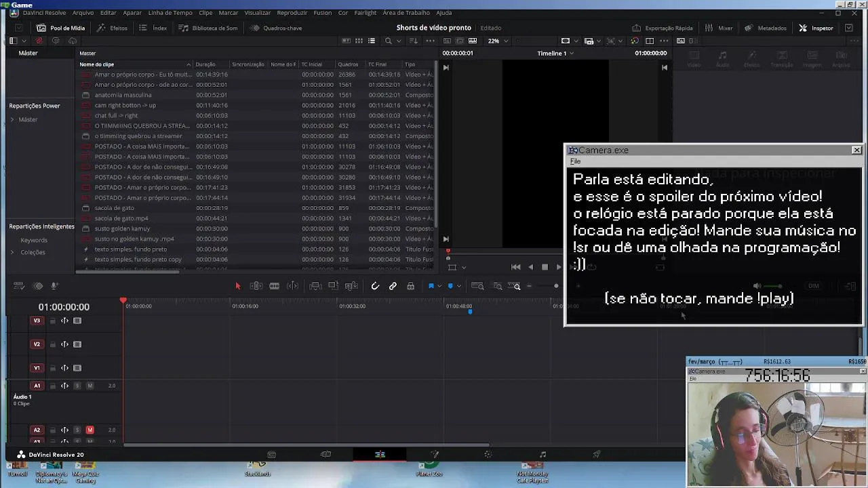Switch to the Fairlight page icon

point(542,454)
